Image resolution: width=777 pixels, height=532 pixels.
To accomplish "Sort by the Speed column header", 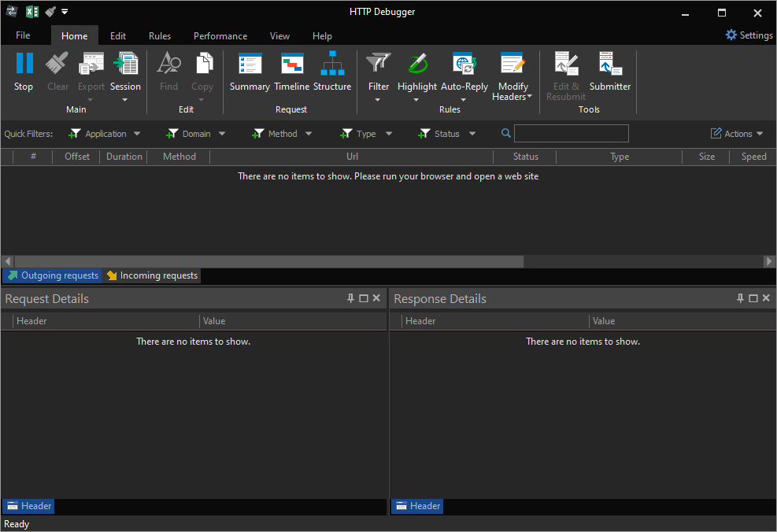I will click(x=753, y=157).
